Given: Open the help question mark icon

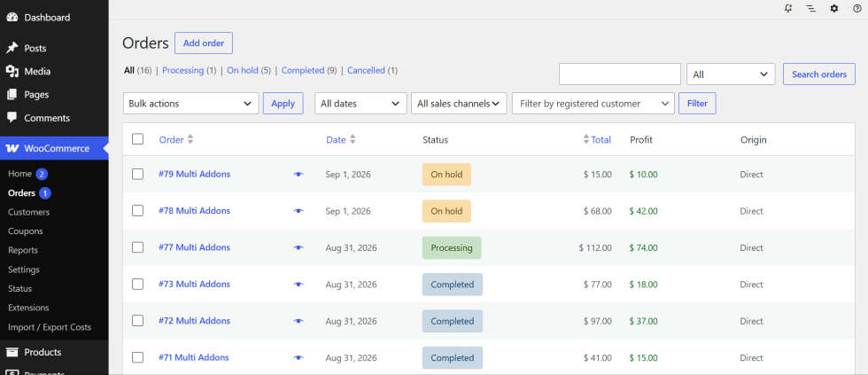Looking at the screenshot, I should tap(857, 8).
